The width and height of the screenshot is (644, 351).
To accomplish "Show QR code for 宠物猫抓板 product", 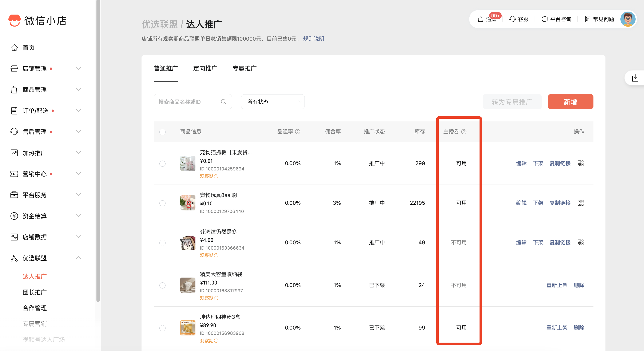I will [580, 163].
